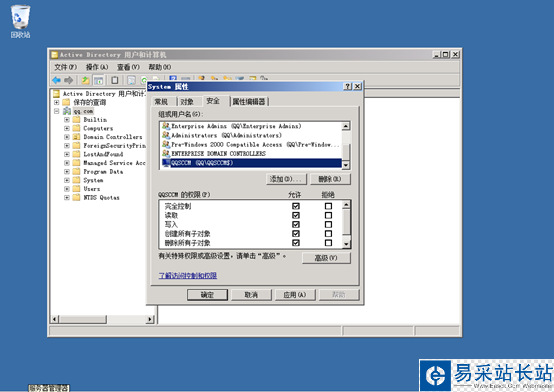This screenshot has width=554, height=392.
Task: Click the 应用(A) button
Action: pos(295,294)
